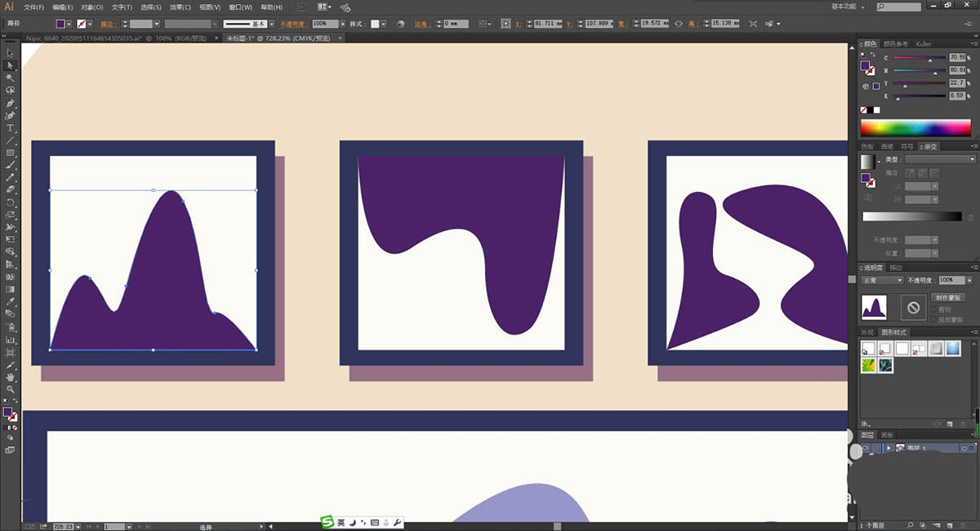Viewport: 980px width, 531px height.
Task: Open the 对象(O) menu
Action: point(92,7)
